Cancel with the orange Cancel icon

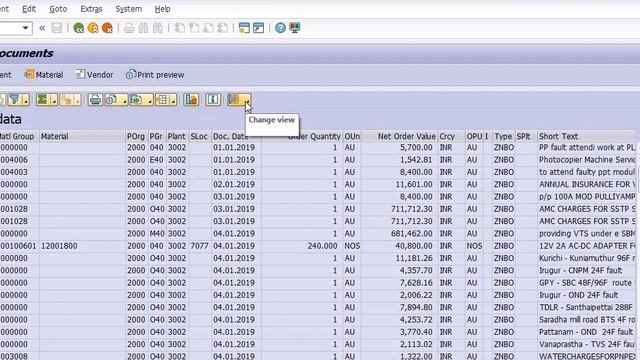(x=107, y=28)
